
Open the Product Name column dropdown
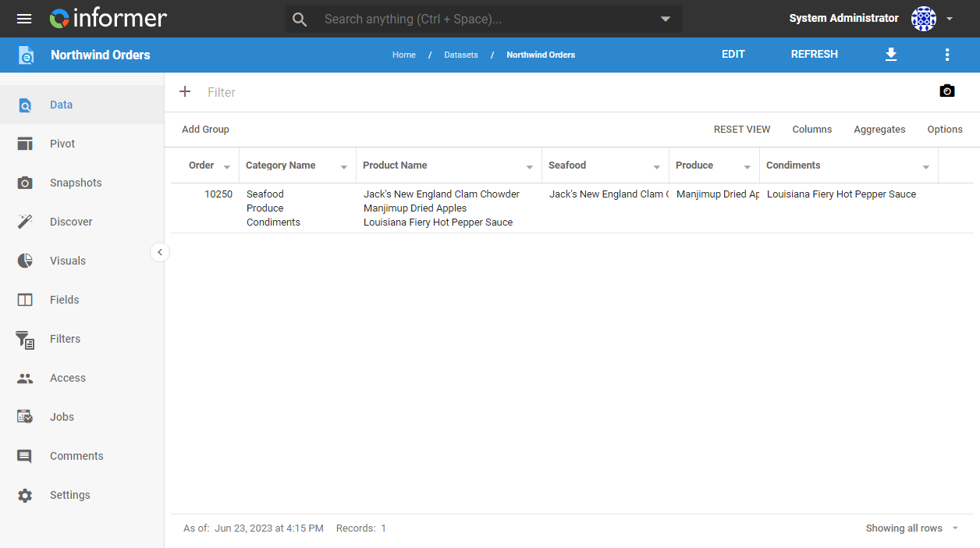click(529, 167)
